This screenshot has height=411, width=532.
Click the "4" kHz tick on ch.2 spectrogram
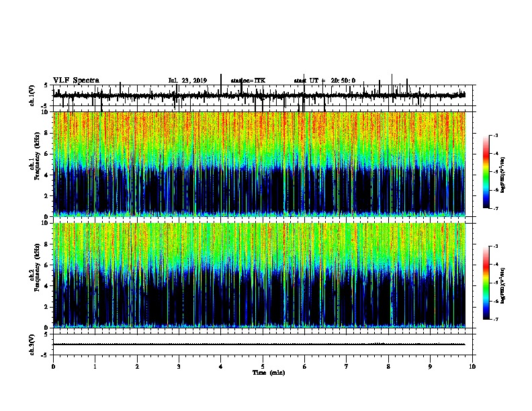[47, 286]
